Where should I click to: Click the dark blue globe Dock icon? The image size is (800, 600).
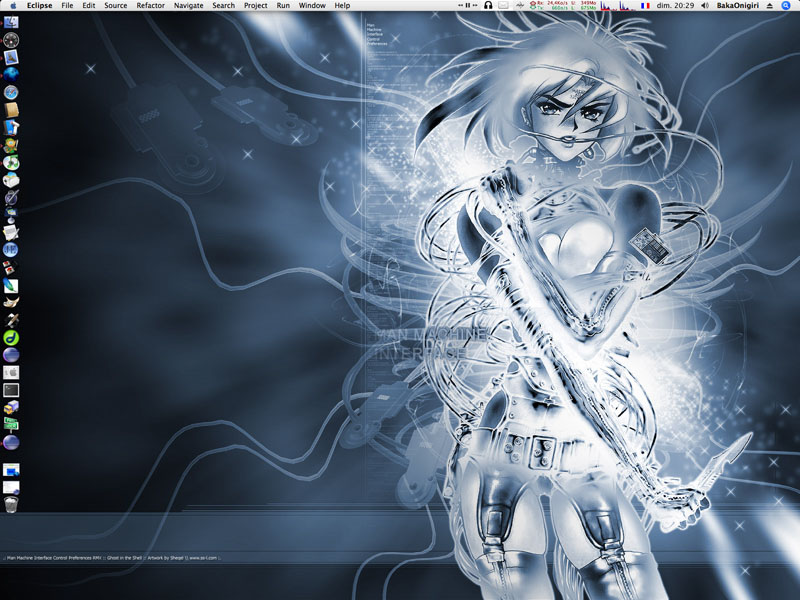[11, 74]
